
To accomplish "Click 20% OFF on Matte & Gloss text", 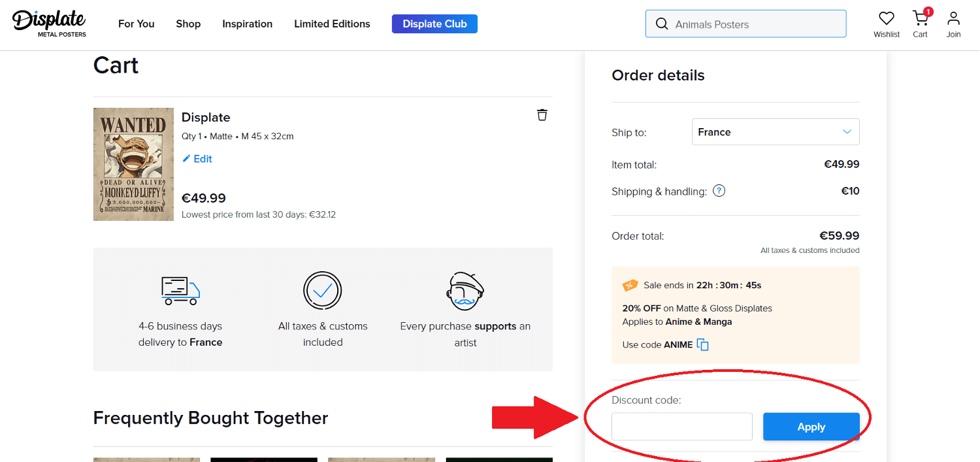I will tap(697, 308).
